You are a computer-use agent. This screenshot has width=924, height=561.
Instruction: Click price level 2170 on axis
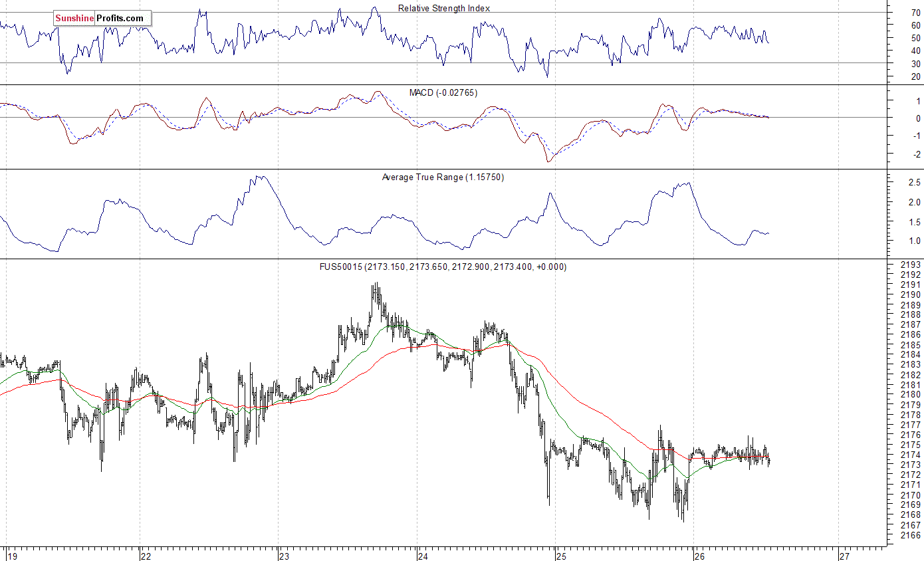(911, 495)
